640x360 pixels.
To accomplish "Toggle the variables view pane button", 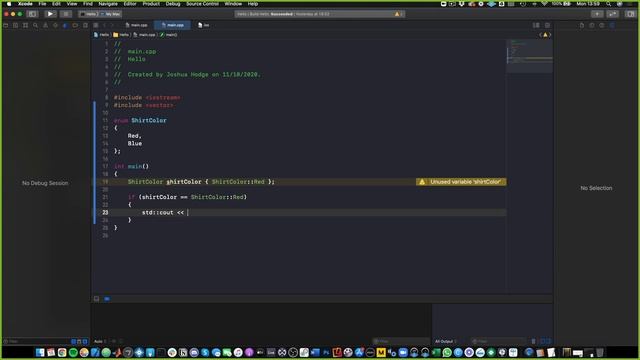I will (x=542, y=341).
